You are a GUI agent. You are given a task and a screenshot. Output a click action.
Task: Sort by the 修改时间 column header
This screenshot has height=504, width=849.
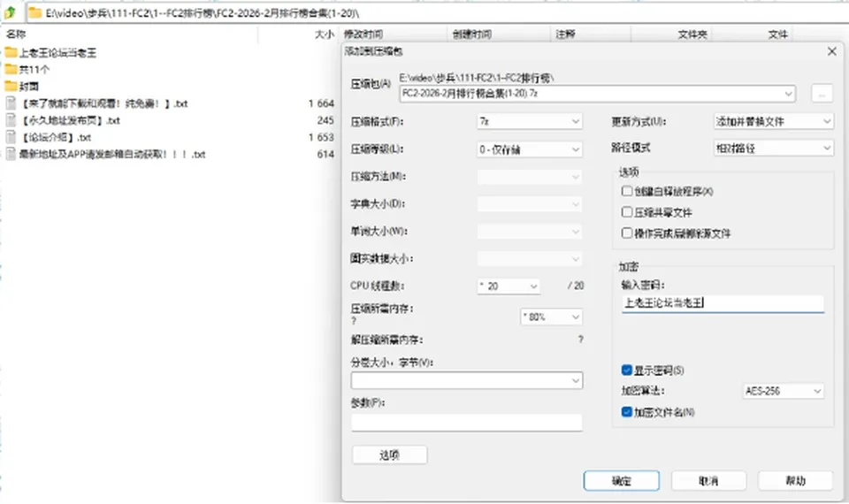click(x=363, y=34)
